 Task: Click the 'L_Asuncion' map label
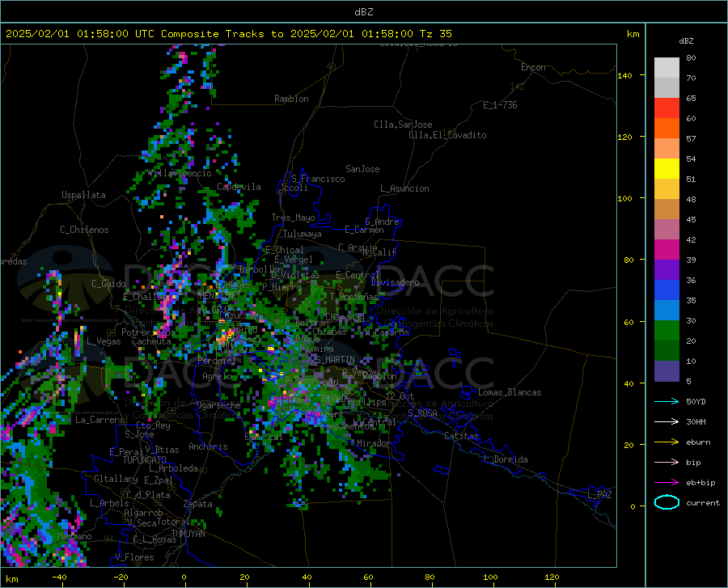(x=404, y=188)
